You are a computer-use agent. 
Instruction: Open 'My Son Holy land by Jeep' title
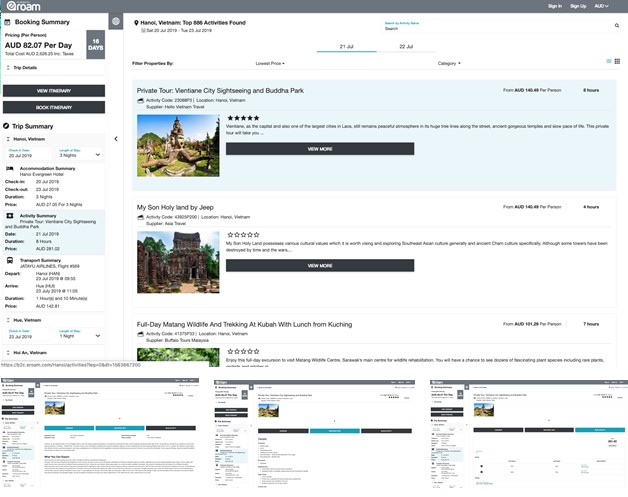pyautogui.click(x=175, y=207)
